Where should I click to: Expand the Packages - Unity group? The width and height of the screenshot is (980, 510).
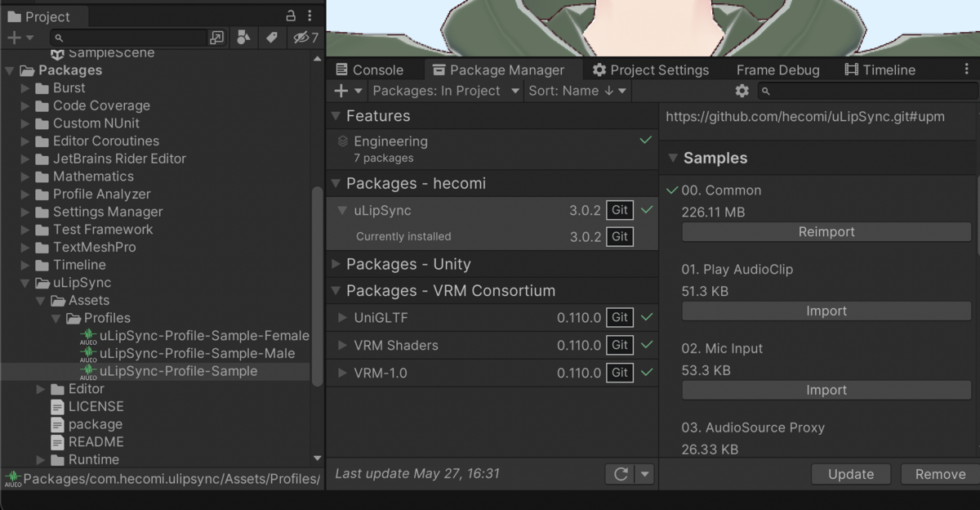point(336,265)
